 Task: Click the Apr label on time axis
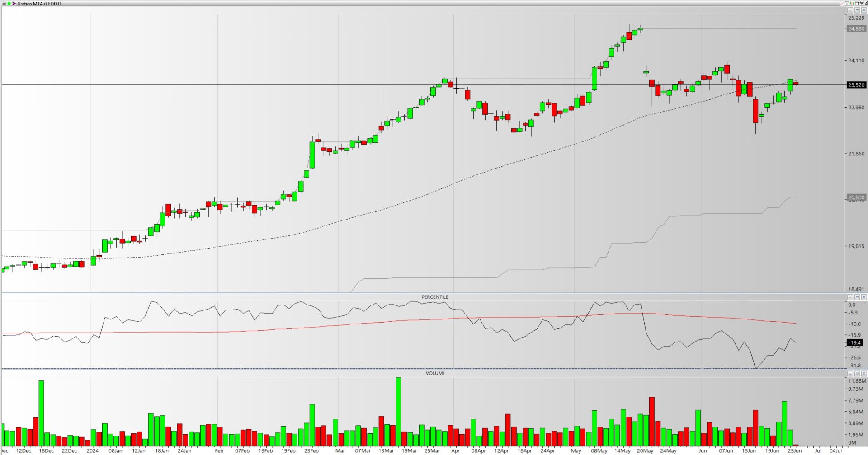(x=455, y=451)
